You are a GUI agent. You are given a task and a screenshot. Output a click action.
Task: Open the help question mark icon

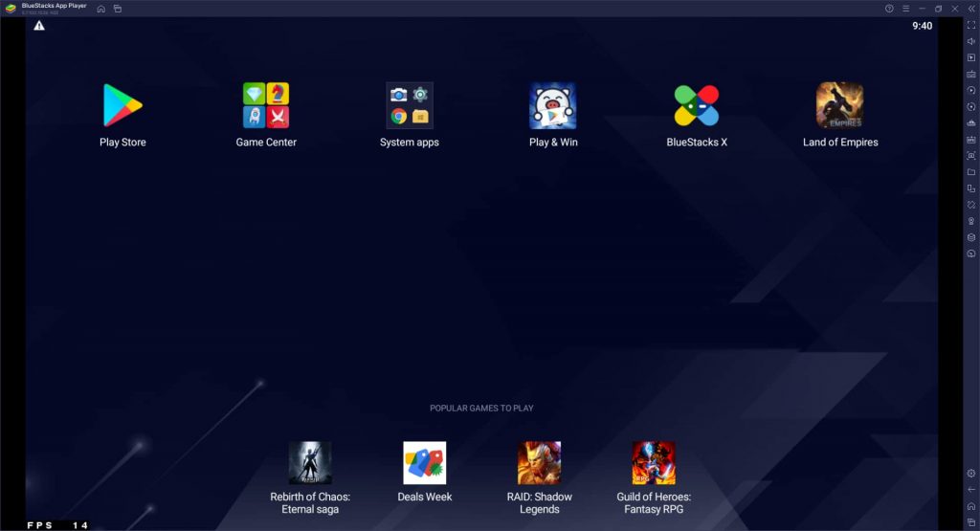pos(889,9)
